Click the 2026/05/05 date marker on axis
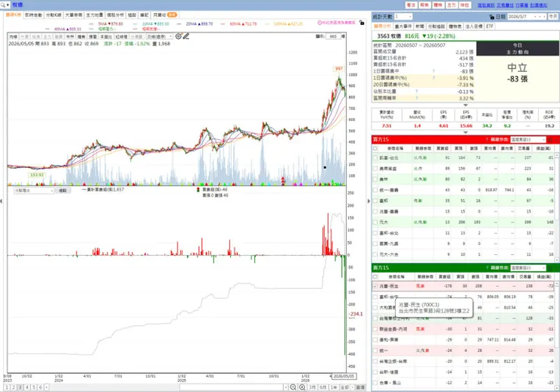 point(344,377)
